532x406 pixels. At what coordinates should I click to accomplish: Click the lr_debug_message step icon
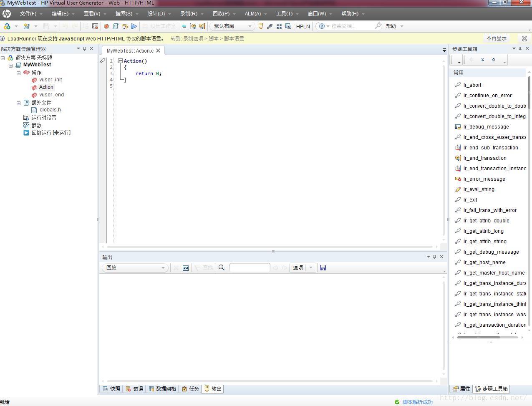pyautogui.click(x=458, y=127)
